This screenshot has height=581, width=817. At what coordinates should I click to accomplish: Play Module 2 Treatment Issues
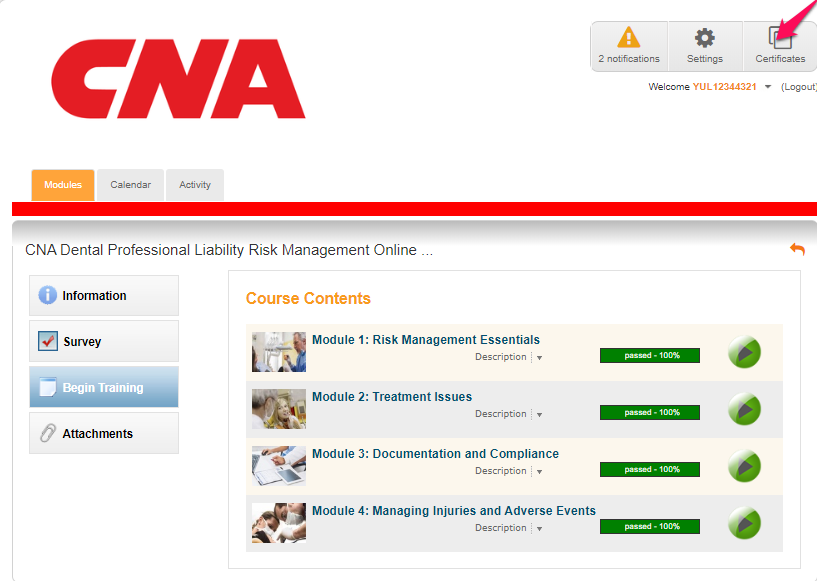click(744, 409)
